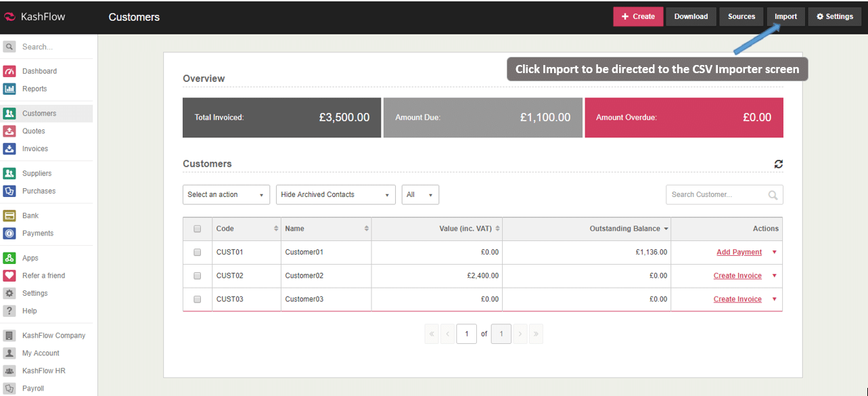Viewport: 868px width, 396px height.
Task: Expand the actions arrow for Customer02
Action: (x=775, y=276)
